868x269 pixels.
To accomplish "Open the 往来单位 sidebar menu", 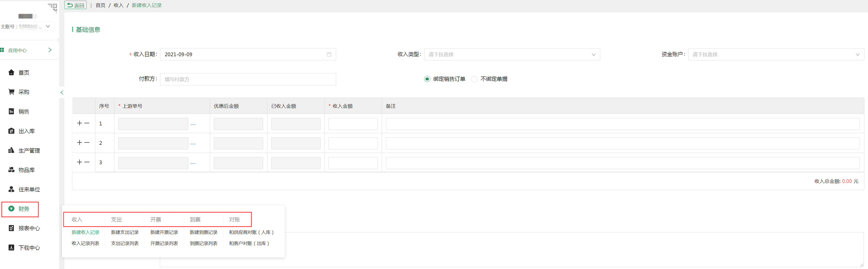I will click(29, 190).
